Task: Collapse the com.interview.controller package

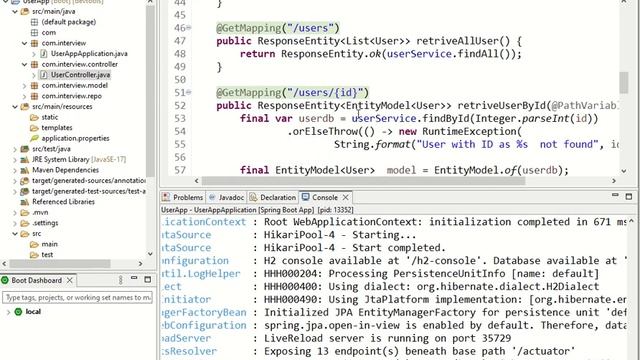Action: [24, 64]
